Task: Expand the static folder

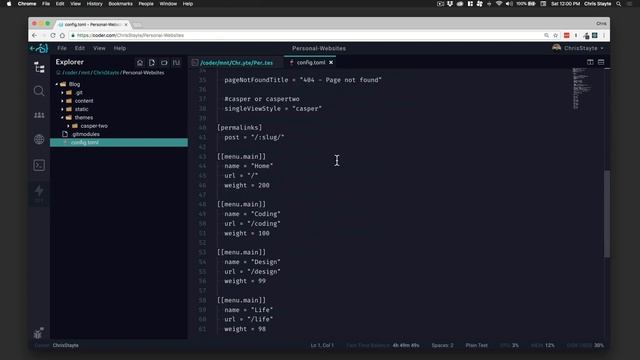Action: coord(62,109)
